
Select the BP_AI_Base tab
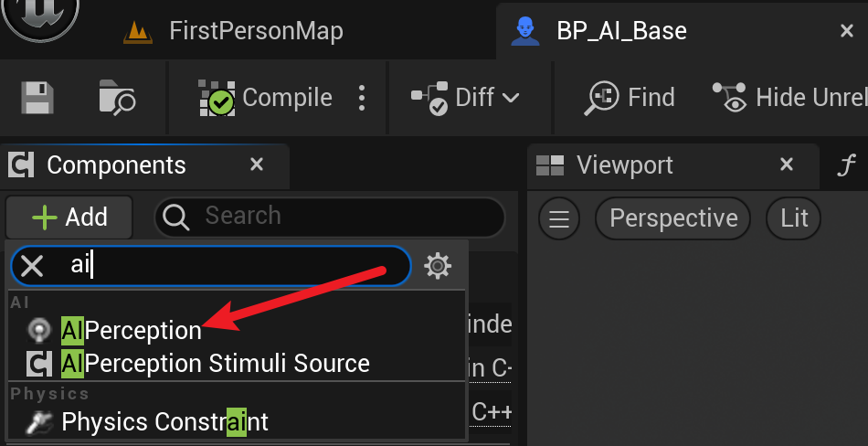point(621,31)
